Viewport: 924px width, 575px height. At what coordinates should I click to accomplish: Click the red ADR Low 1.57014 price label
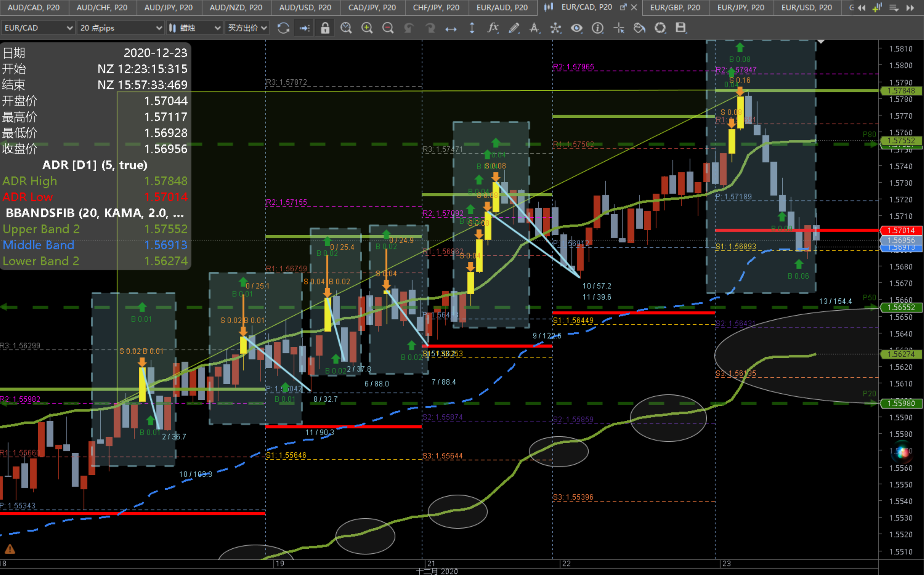click(901, 230)
